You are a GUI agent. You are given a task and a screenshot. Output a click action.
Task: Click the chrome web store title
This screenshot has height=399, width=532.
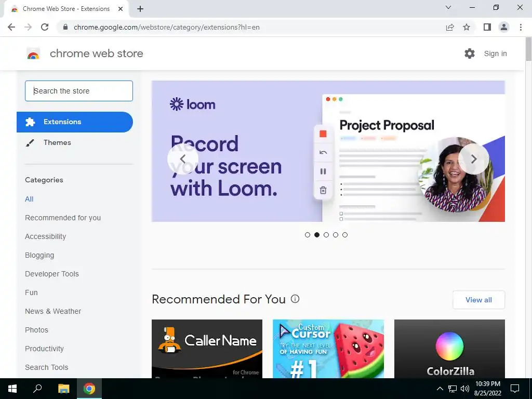click(x=96, y=54)
